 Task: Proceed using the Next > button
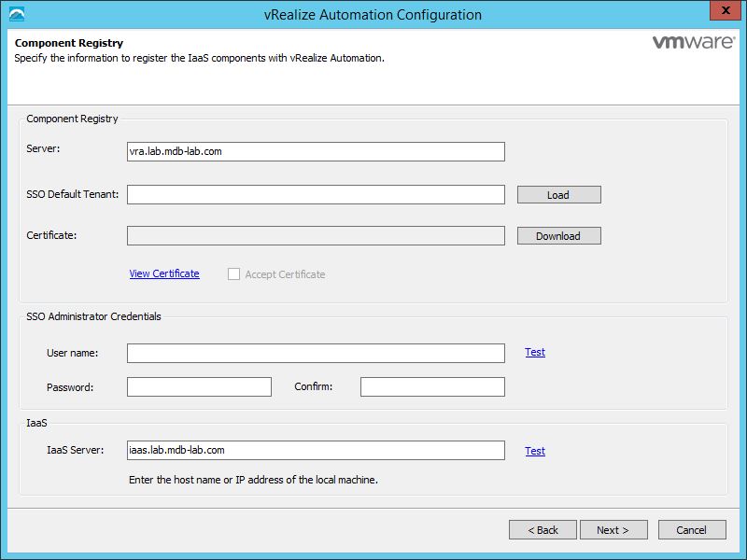coord(613,530)
